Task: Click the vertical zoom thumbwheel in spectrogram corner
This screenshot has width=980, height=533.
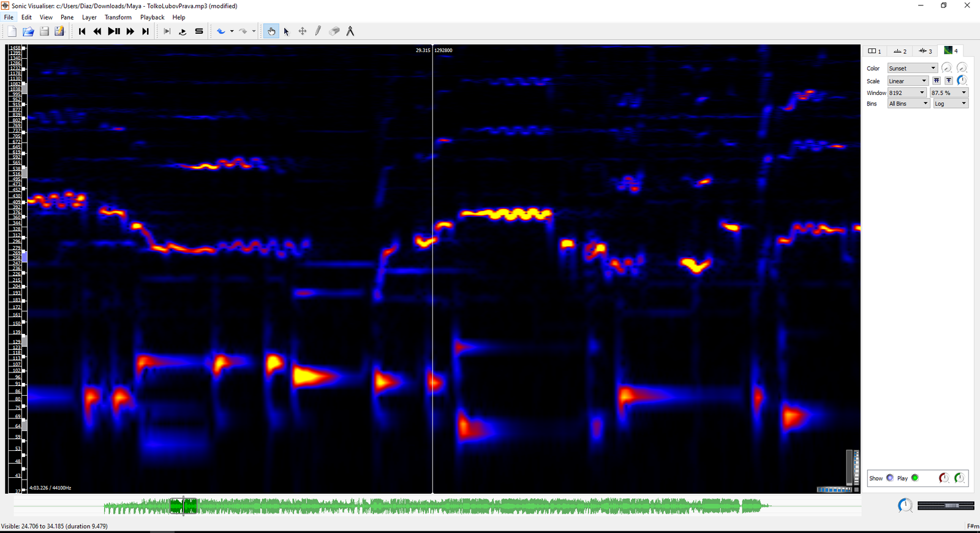Action: point(856,467)
